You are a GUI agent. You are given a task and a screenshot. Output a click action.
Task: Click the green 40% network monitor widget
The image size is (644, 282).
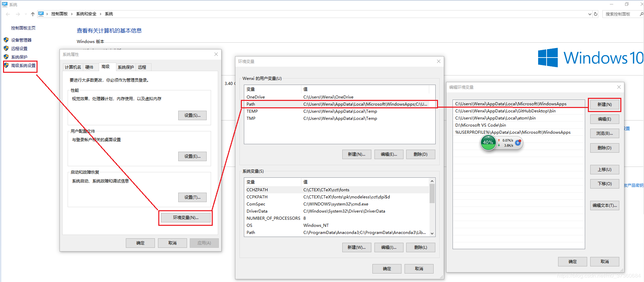488,143
